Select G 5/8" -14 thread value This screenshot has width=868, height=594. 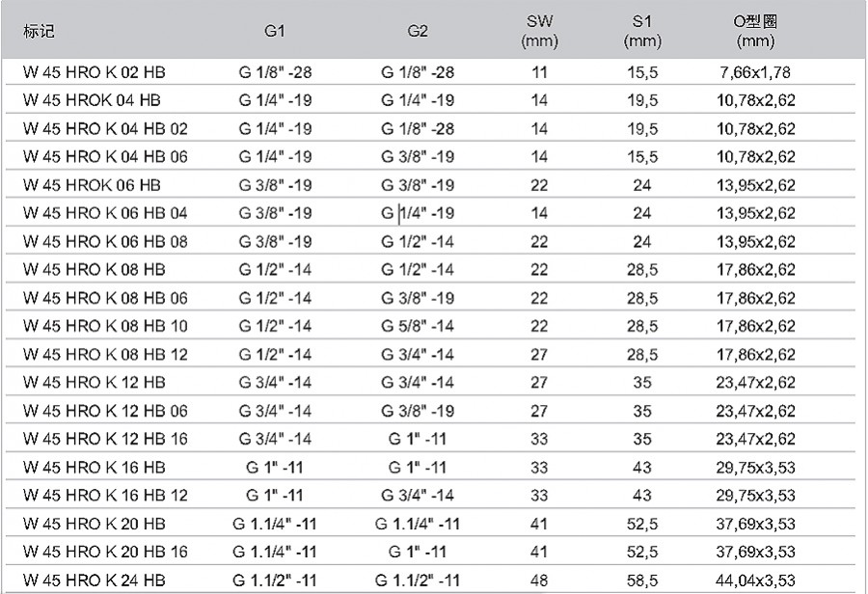tap(418, 326)
